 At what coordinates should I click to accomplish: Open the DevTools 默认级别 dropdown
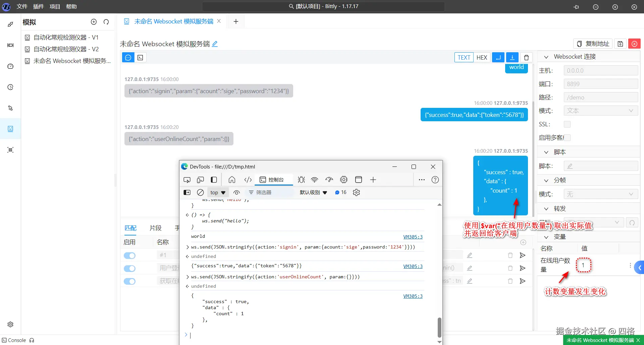click(x=313, y=193)
